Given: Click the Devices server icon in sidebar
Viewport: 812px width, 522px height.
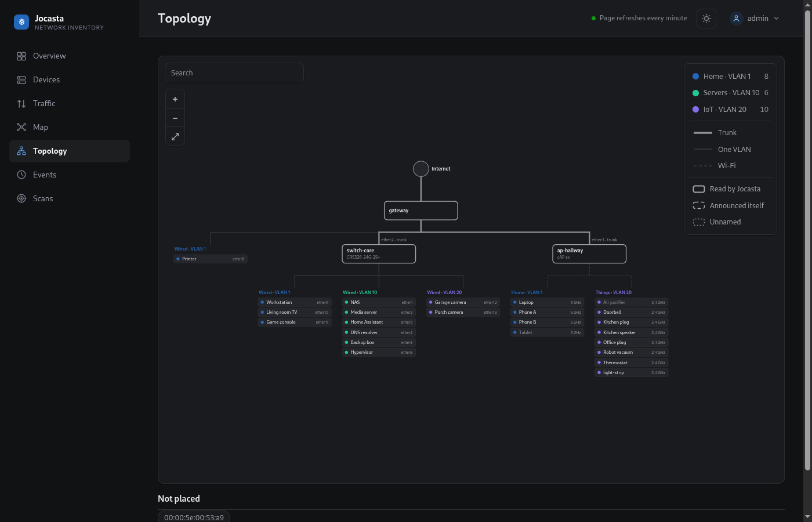Looking at the screenshot, I should [x=21, y=80].
